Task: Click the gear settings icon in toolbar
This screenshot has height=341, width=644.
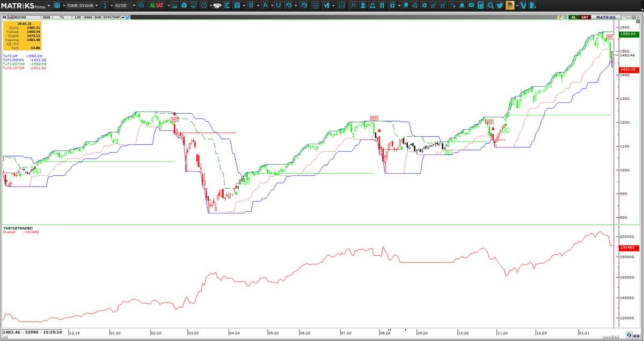Action: (x=424, y=5)
